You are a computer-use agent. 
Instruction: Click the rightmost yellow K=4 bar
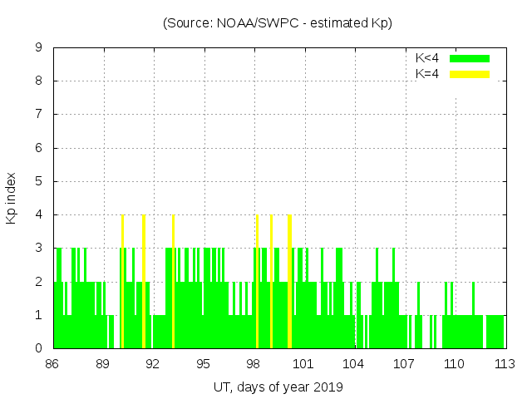289,281
